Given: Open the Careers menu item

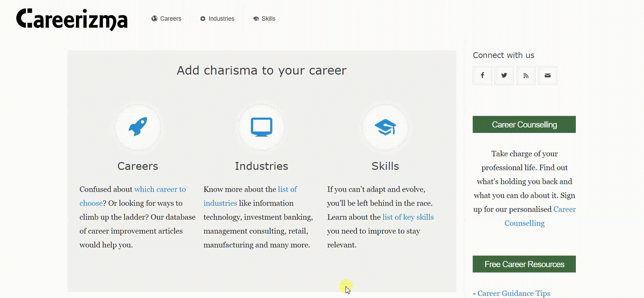Looking at the screenshot, I should [166, 19].
